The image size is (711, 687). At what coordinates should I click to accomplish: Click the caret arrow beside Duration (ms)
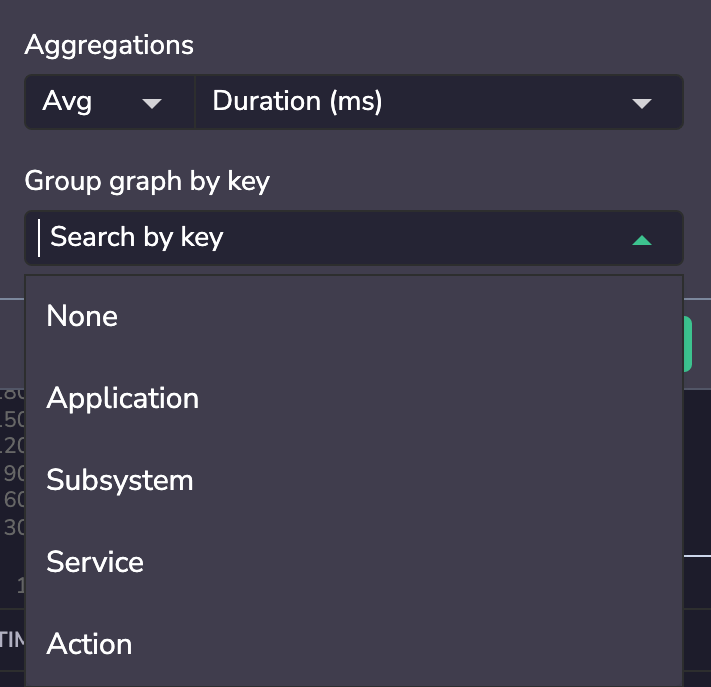(x=642, y=103)
